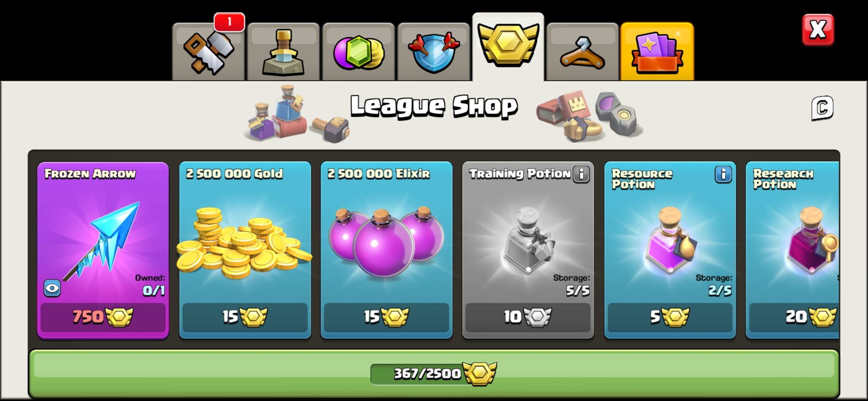Purchase 2 500 000 Gold for 15 medals
868x401 pixels.
(x=245, y=317)
